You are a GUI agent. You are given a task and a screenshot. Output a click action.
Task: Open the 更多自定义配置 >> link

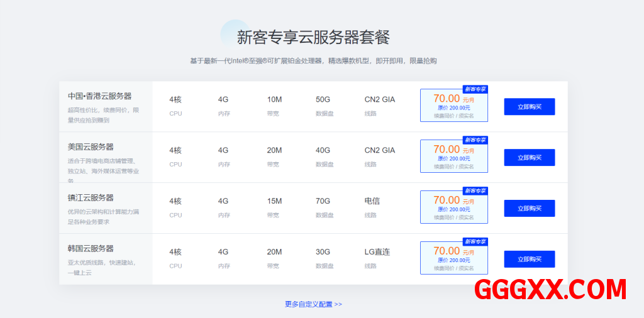(x=313, y=304)
